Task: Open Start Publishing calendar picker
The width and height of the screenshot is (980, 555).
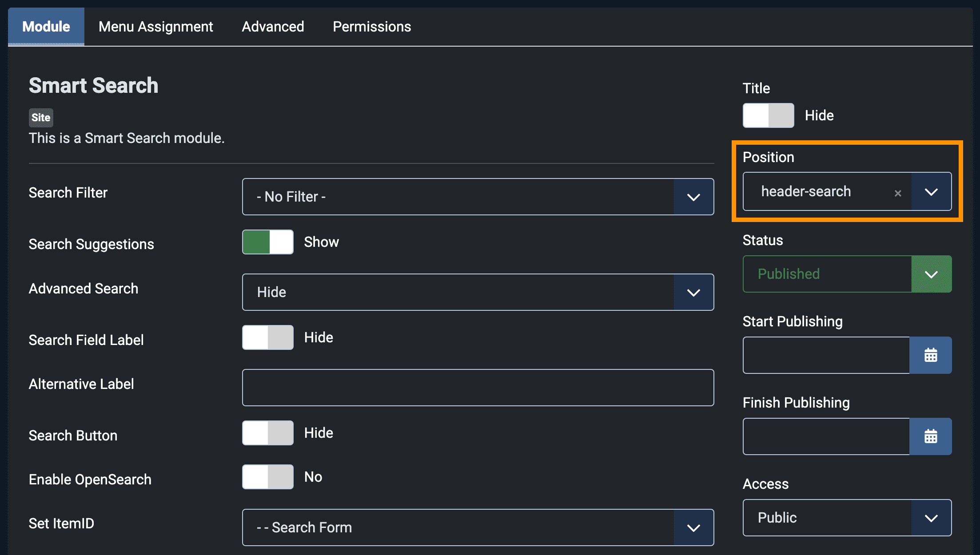Action: (x=930, y=355)
